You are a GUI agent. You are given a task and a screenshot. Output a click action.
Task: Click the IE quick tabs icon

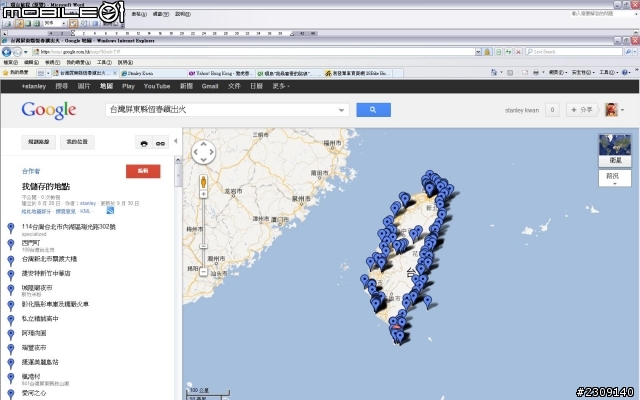click(x=41, y=73)
